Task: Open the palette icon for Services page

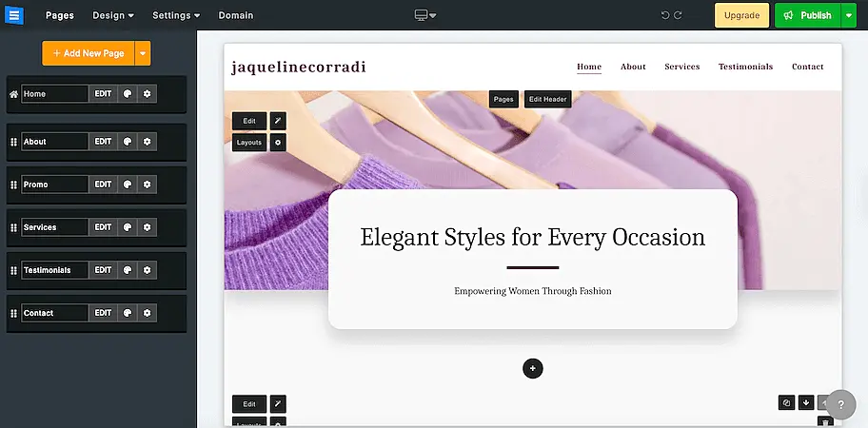Action: point(128,227)
